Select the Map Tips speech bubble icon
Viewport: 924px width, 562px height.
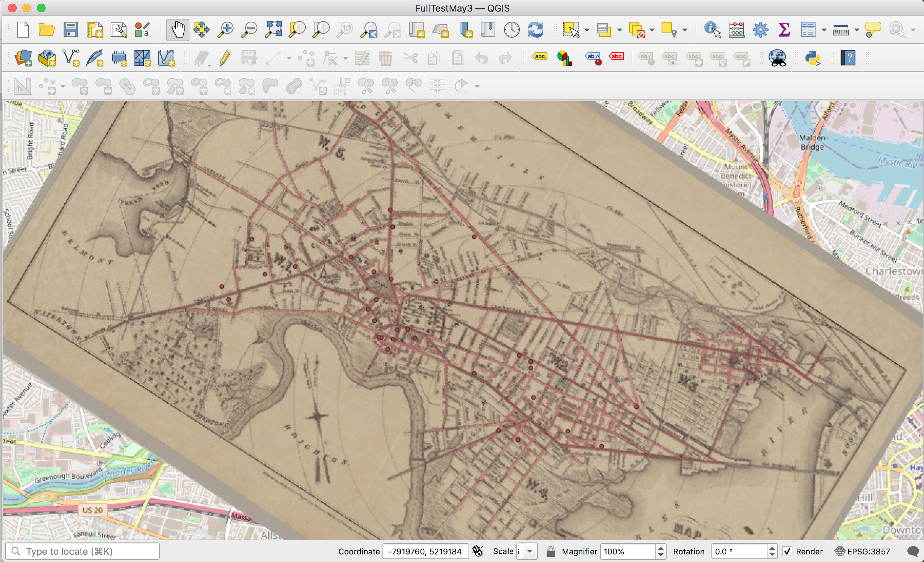coord(873,30)
